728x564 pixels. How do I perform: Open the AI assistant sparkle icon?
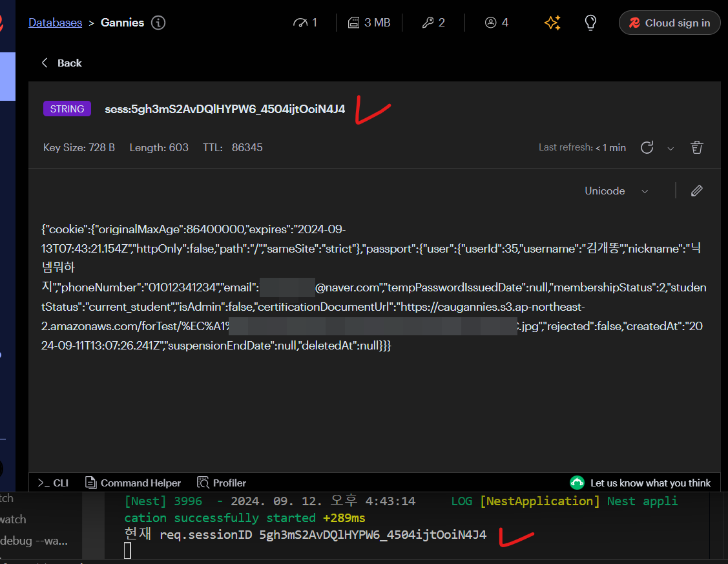[x=552, y=22]
